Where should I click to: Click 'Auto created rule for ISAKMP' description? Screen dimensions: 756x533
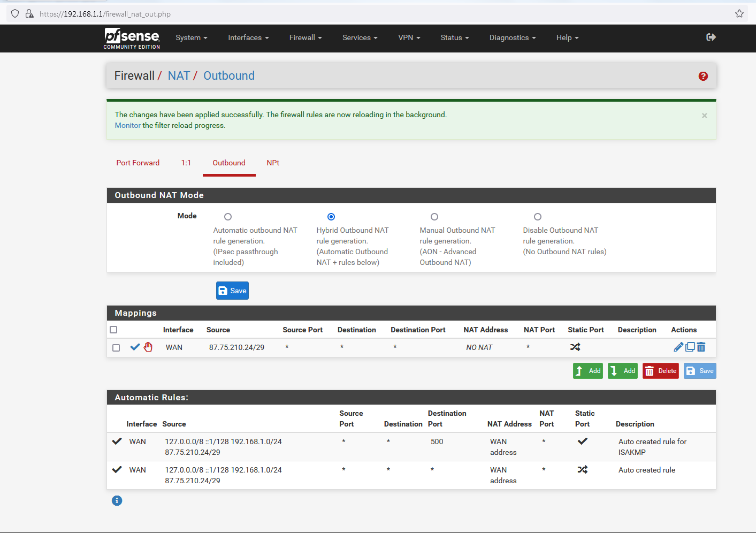pos(652,447)
